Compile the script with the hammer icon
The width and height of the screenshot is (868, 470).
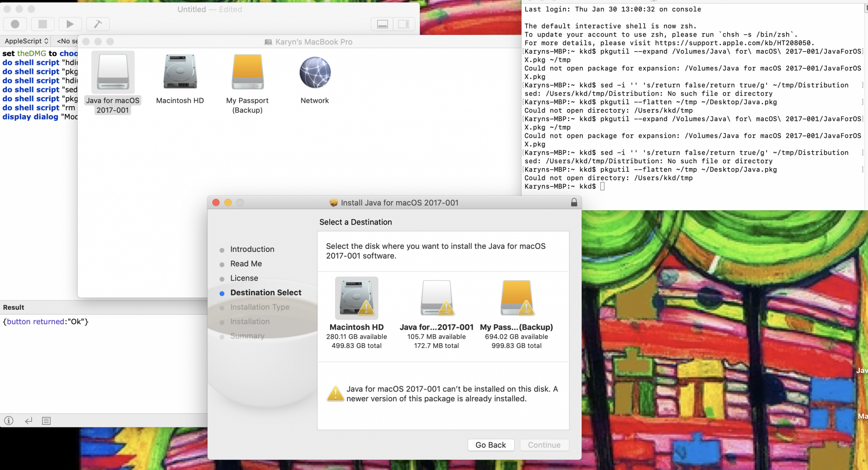[x=98, y=24]
